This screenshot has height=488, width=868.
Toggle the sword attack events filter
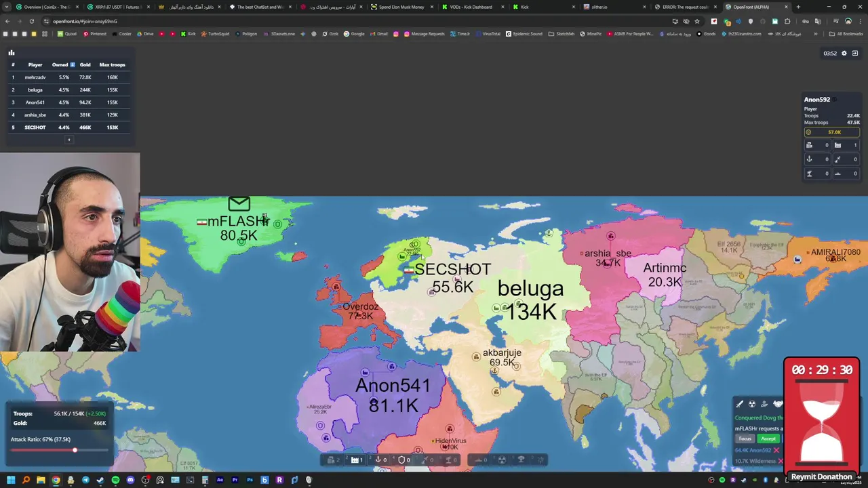(740, 404)
